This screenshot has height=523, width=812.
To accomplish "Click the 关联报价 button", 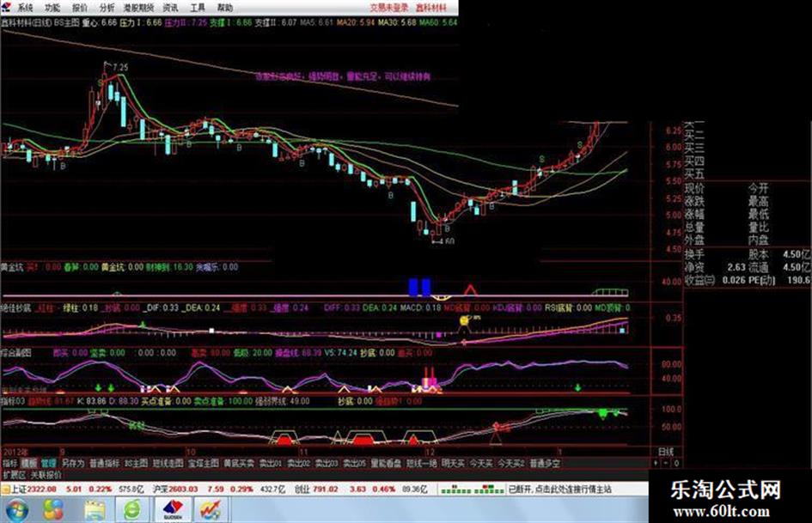I will click(46, 474).
